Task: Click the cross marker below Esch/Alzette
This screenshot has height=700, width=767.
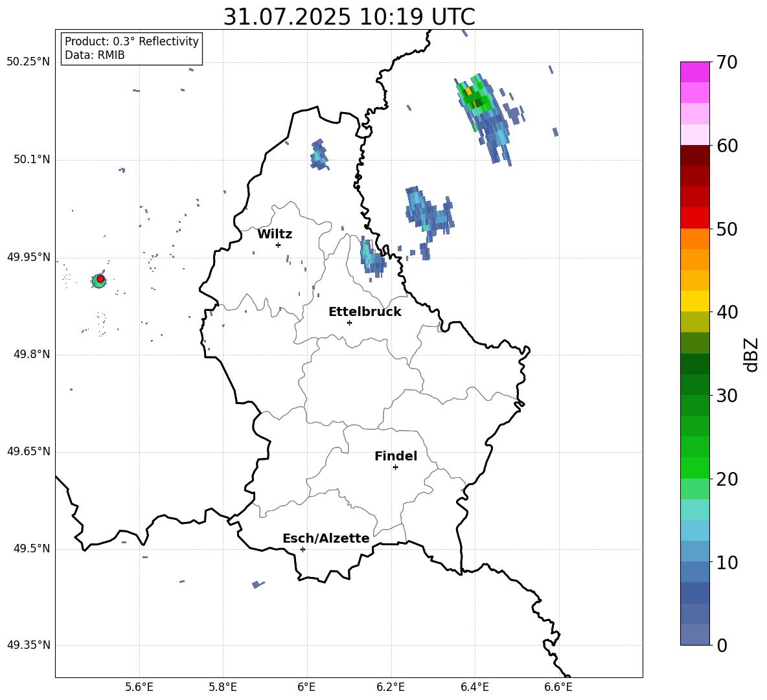Action: pyautogui.click(x=303, y=549)
